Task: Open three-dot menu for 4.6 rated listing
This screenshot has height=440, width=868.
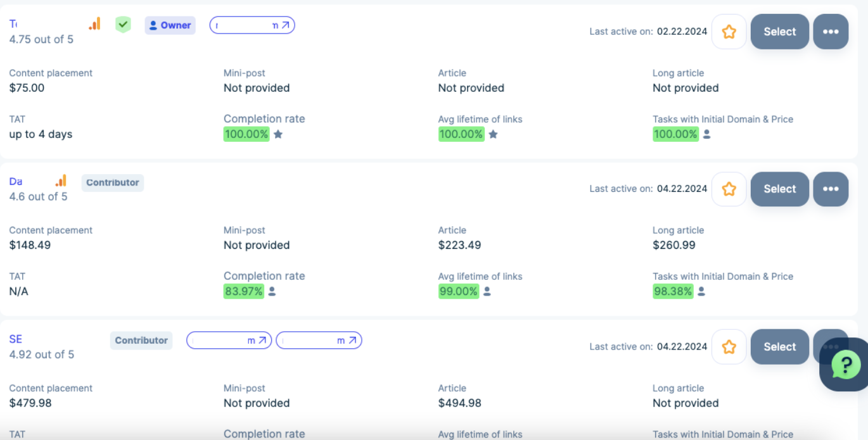Action: pyautogui.click(x=831, y=189)
